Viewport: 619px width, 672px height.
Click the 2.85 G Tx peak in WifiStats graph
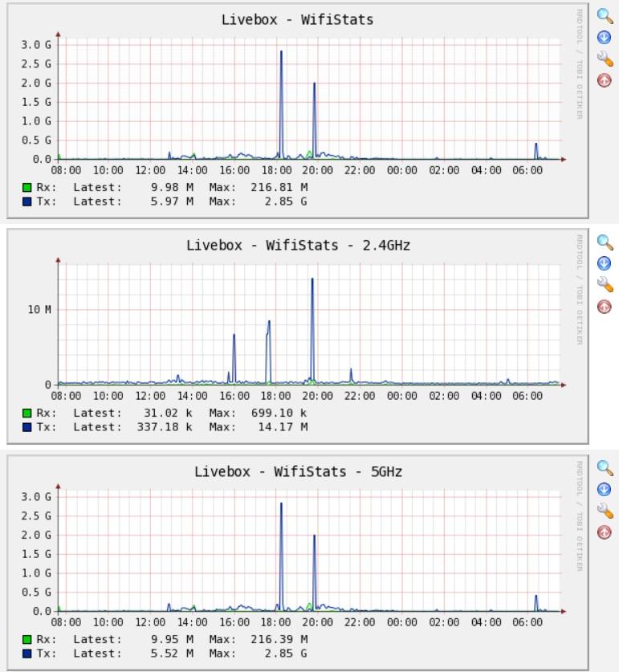(x=281, y=51)
